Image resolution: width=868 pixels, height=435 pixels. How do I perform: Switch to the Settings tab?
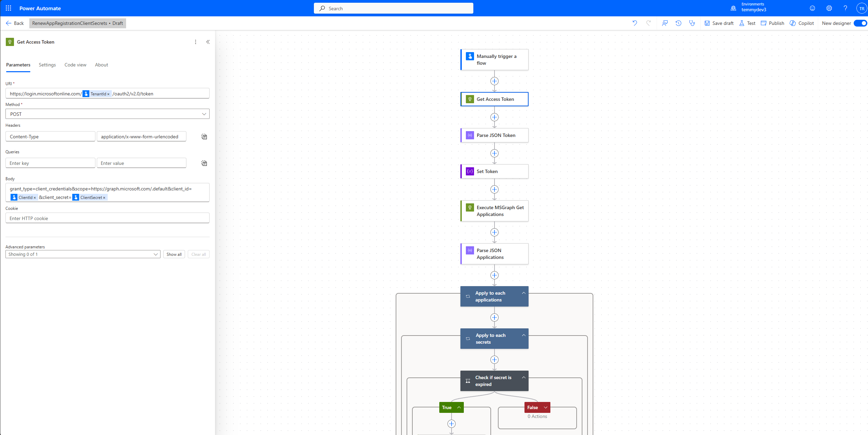[47, 65]
